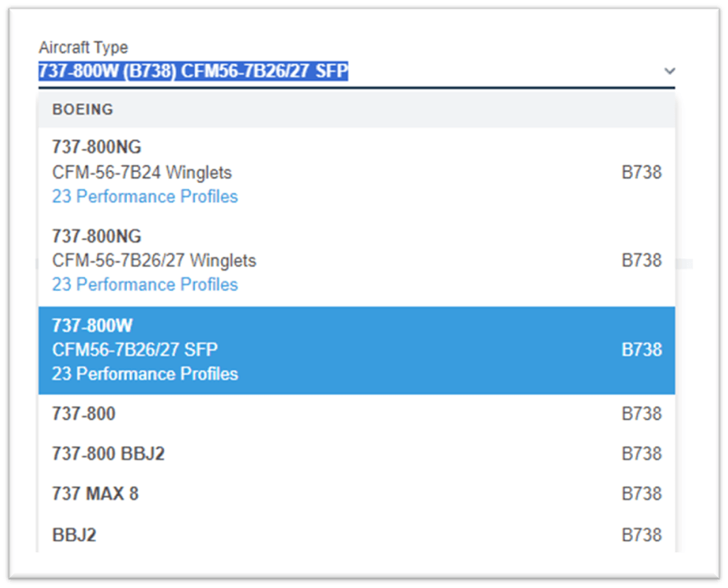The width and height of the screenshot is (728, 588).
Task: Open 23 Performance Profiles under CFM-56-7B24 Winglets
Action: 145,197
